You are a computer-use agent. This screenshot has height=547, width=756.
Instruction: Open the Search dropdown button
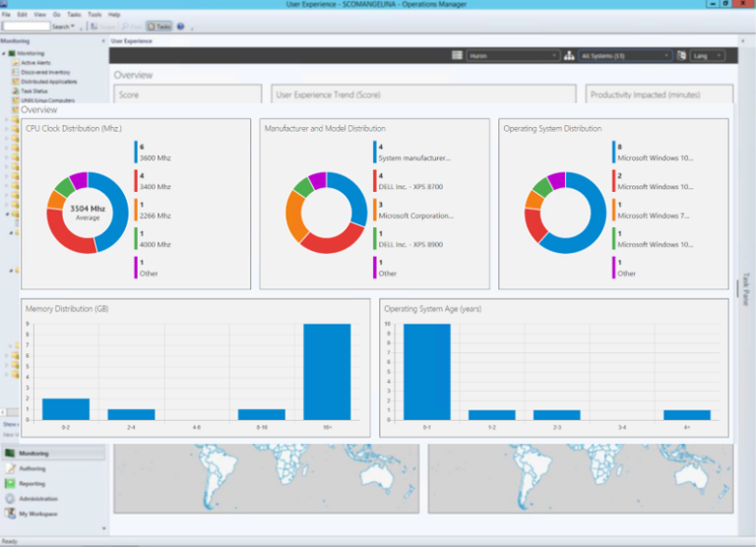[x=64, y=27]
